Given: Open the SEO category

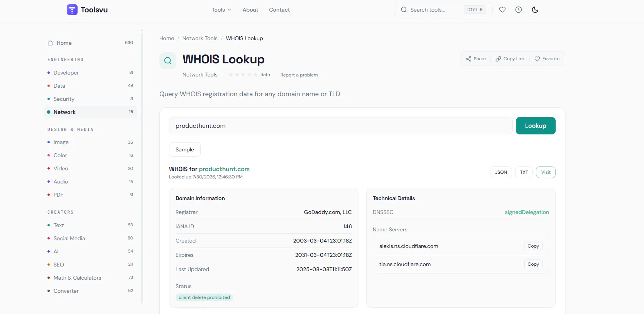Looking at the screenshot, I should pos(90,265).
